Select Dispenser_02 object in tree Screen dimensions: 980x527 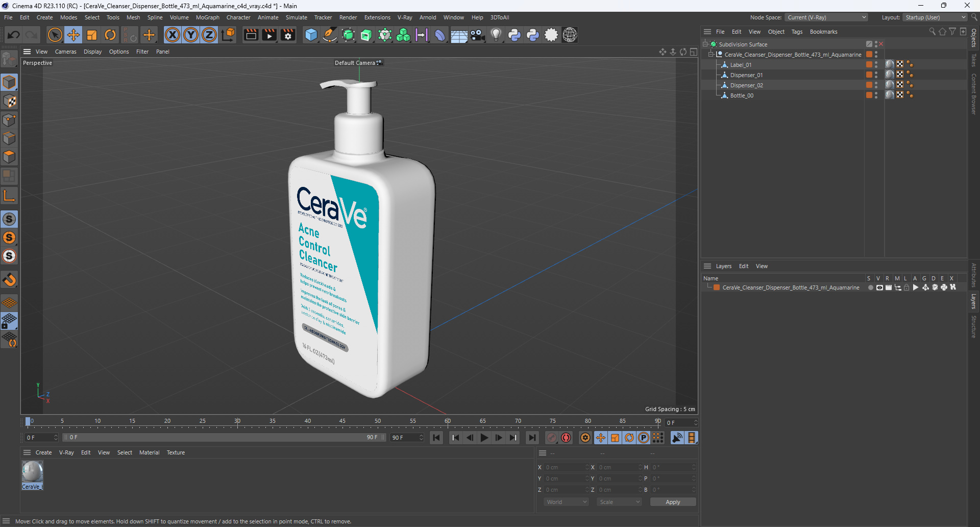(746, 85)
